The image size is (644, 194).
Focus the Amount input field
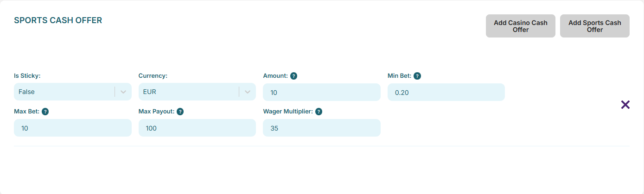tap(321, 92)
